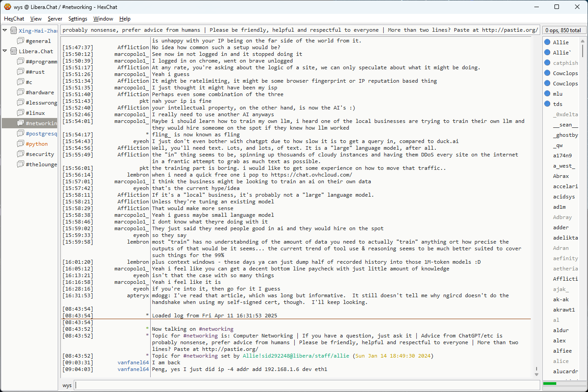The height and width of the screenshot is (392, 588).
Task: Select user a_west_ in the user list
Action: 564,166
